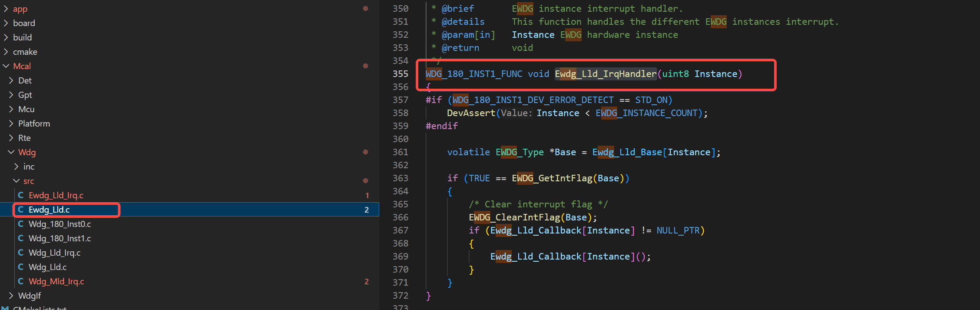The width and height of the screenshot is (980, 310).
Task: Click problem count badge on Ewdg_Lld_Irq.c
Action: tap(367, 196)
